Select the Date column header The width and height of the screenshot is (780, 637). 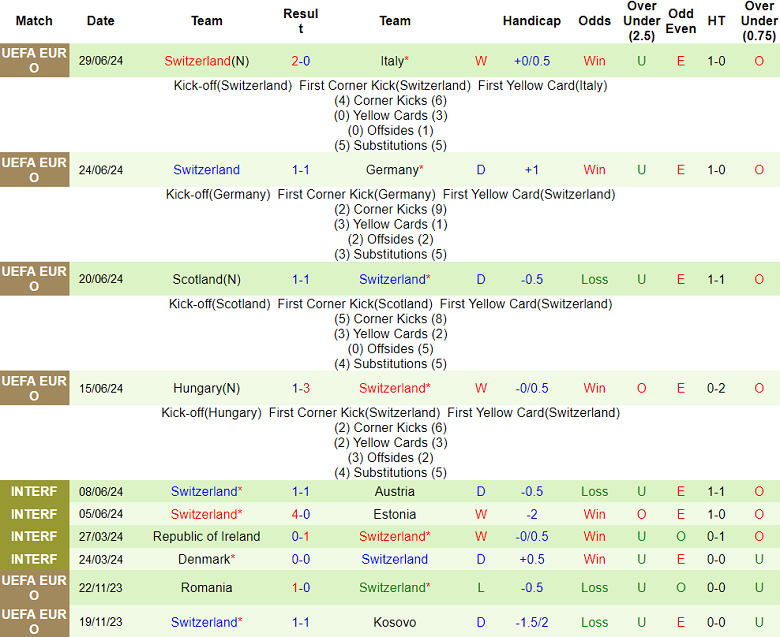[101, 21]
